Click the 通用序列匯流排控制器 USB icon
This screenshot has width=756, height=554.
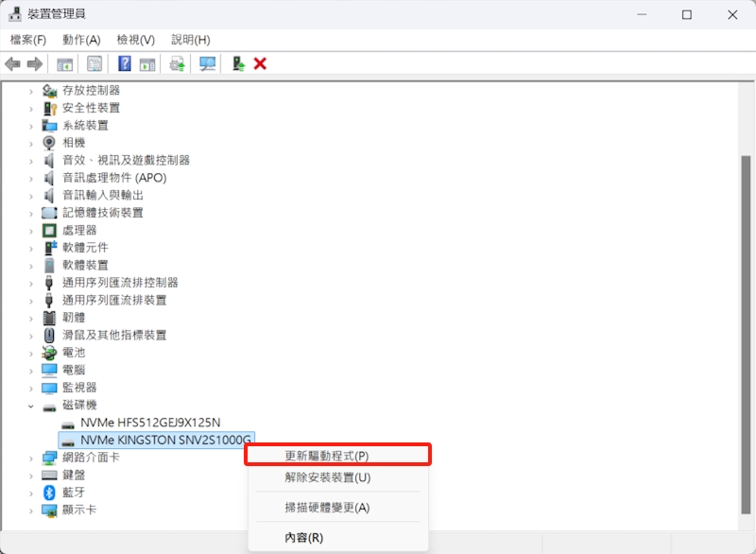[49, 283]
